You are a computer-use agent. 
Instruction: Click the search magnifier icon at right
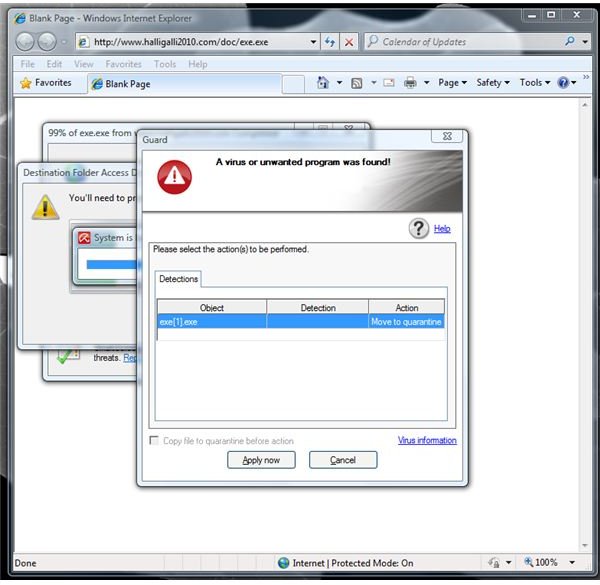point(570,41)
